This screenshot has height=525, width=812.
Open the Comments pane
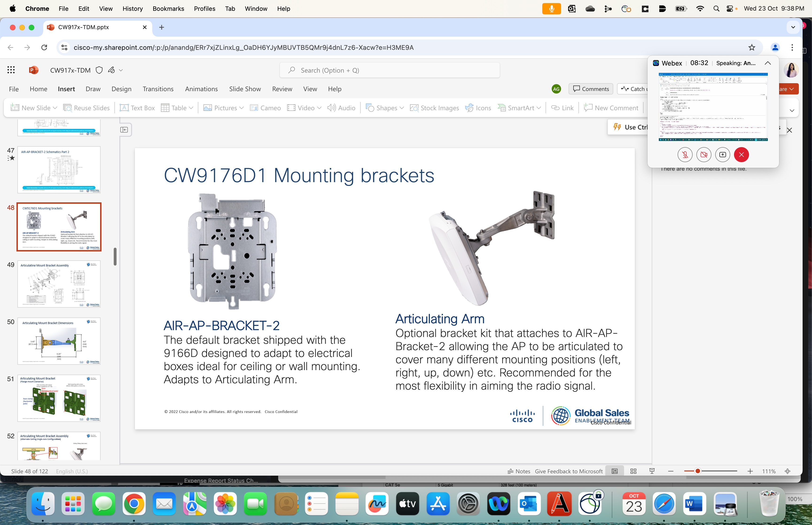pos(590,89)
